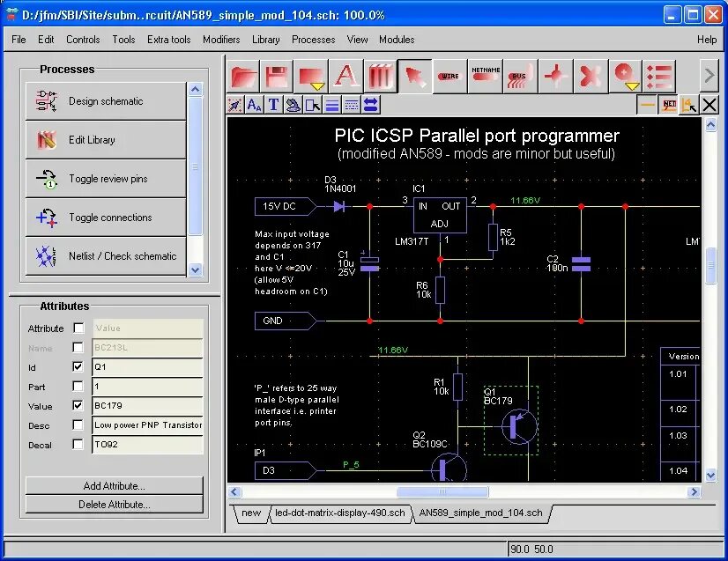Toggle the snap pointer grid icon
728x561 pixels.
[x=235, y=105]
